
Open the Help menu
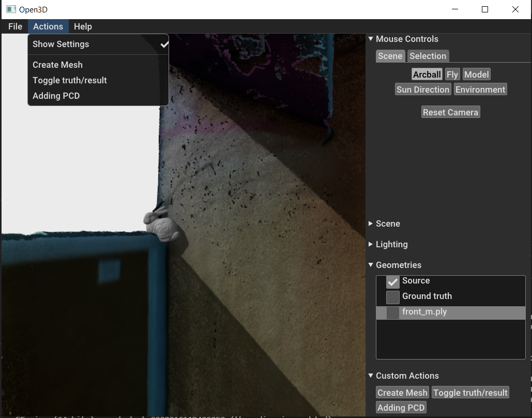(83, 26)
